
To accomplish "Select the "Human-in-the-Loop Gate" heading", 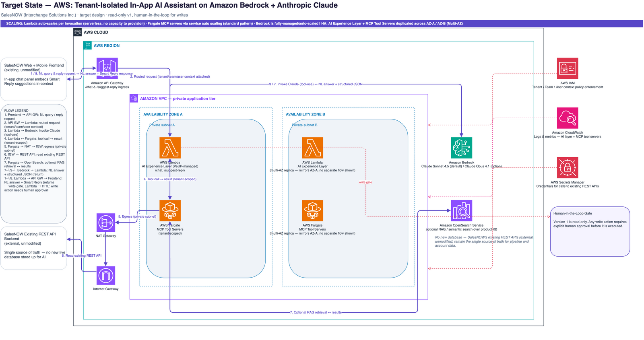I will point(573,213).
